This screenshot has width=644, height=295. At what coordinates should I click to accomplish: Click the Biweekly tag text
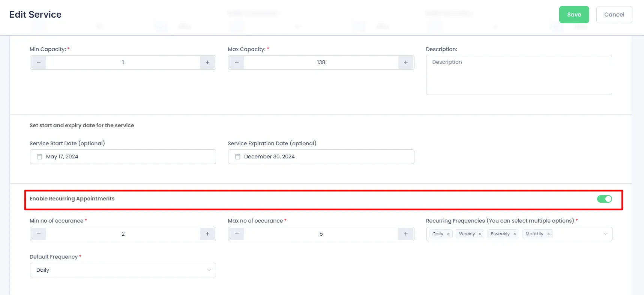(x=500, y=234)
